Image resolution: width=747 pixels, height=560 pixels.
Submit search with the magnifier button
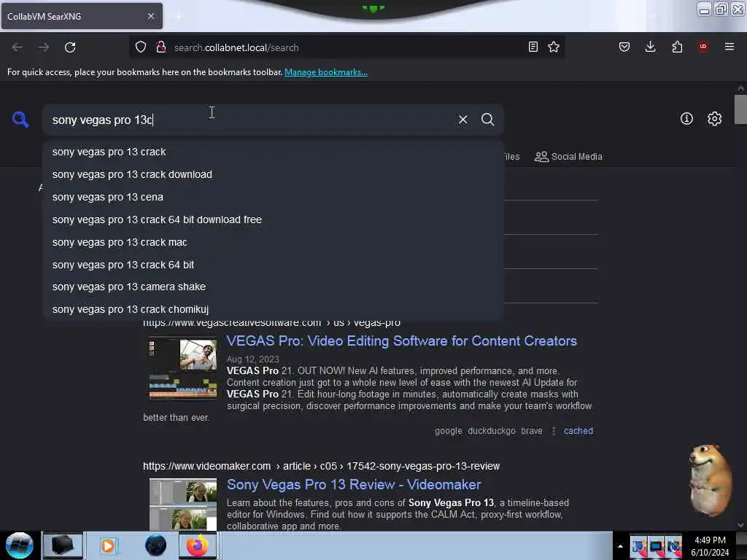click(487, 120)
